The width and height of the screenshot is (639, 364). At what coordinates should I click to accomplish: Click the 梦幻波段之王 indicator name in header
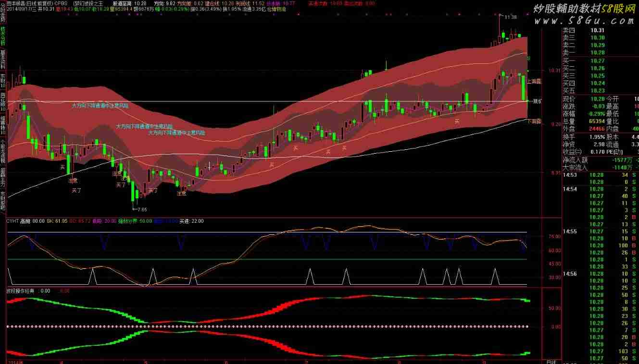(88, 3)
